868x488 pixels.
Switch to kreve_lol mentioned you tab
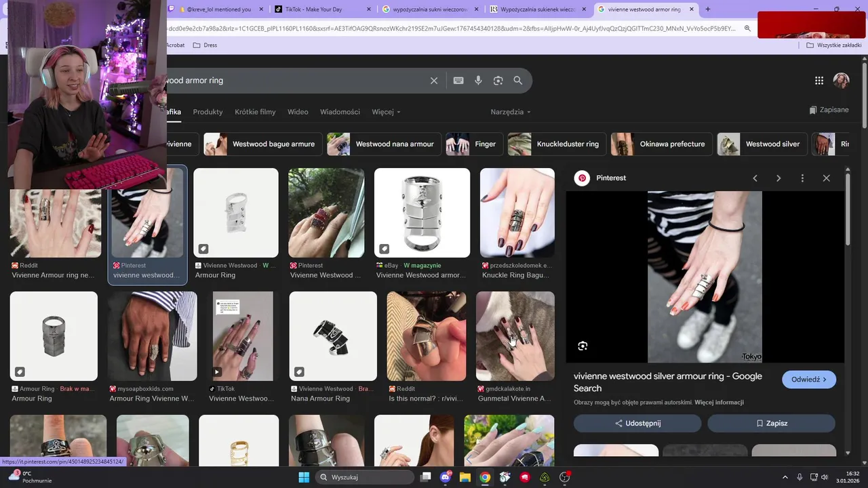tap(216, 9)
